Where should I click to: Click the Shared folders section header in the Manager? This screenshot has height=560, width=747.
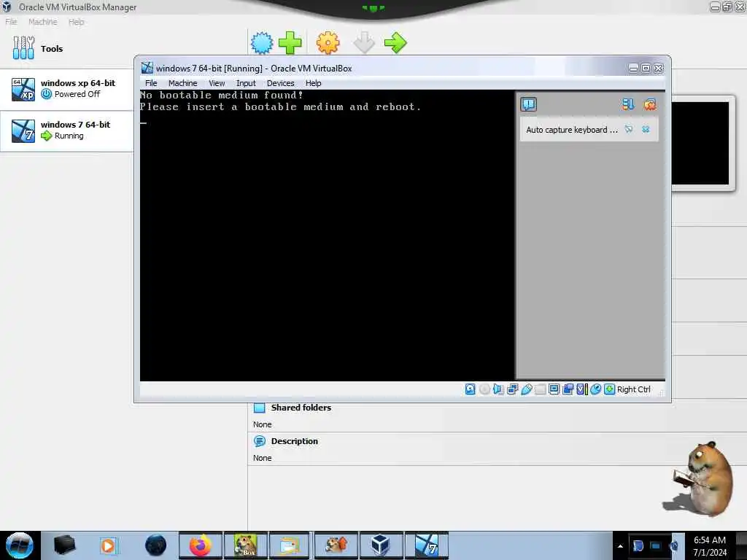tap(301, 408)
